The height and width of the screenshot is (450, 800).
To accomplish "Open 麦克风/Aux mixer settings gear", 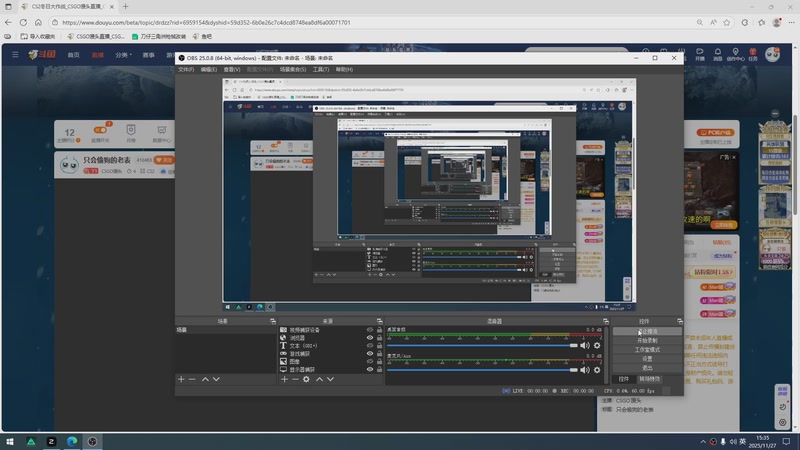I will (x=597, y=370).
